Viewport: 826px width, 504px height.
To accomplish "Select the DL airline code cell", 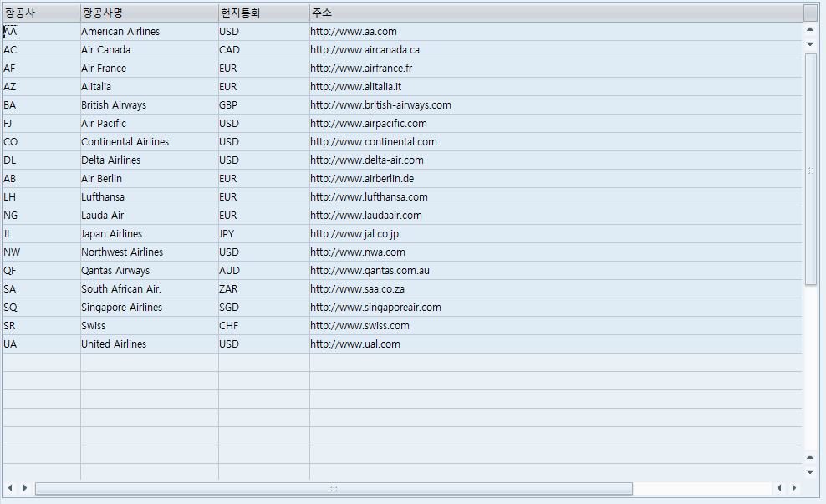I will coord(42,160).
